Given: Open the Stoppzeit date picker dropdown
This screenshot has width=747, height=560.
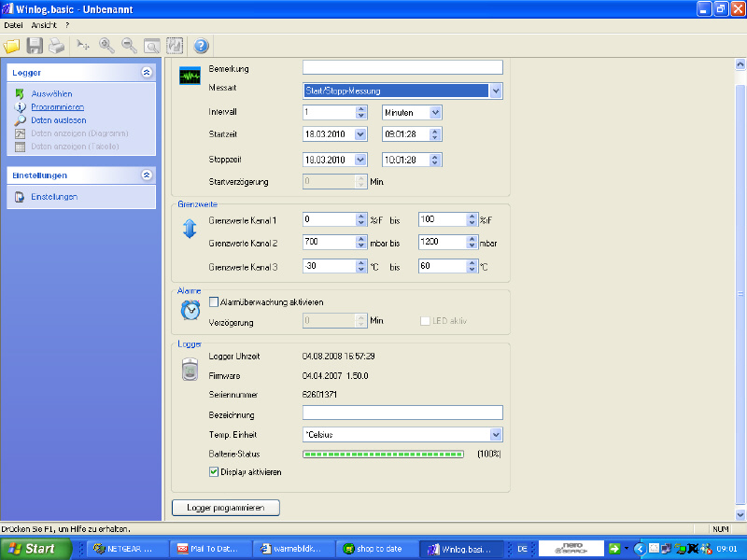Looking at the screenshot, I should pos(360,160).
